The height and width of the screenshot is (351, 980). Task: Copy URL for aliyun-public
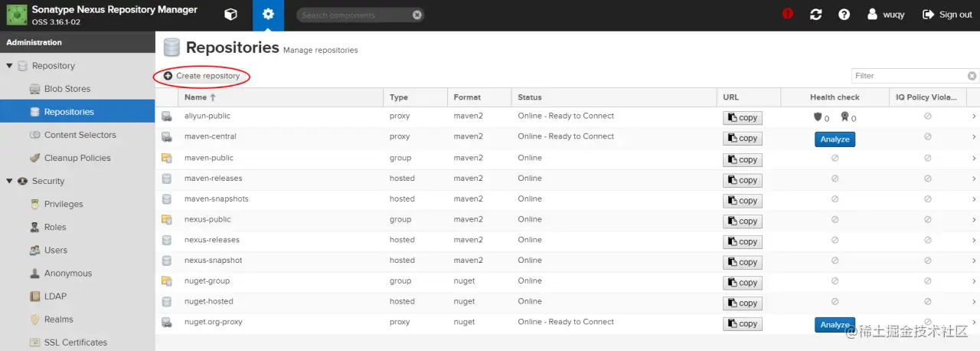pyautogui.click(x=743, y=118)
